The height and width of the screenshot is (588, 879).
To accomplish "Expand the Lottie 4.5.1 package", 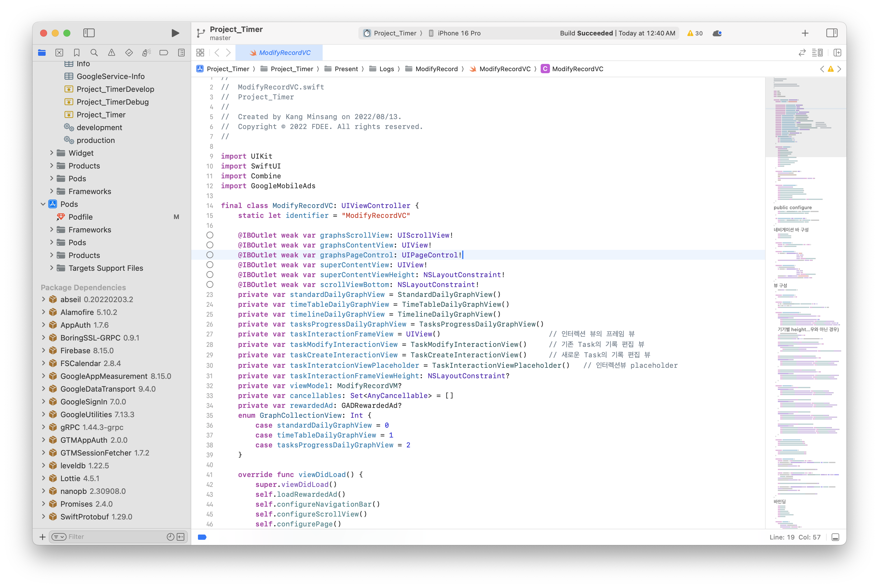I will (x=43, y=478).
